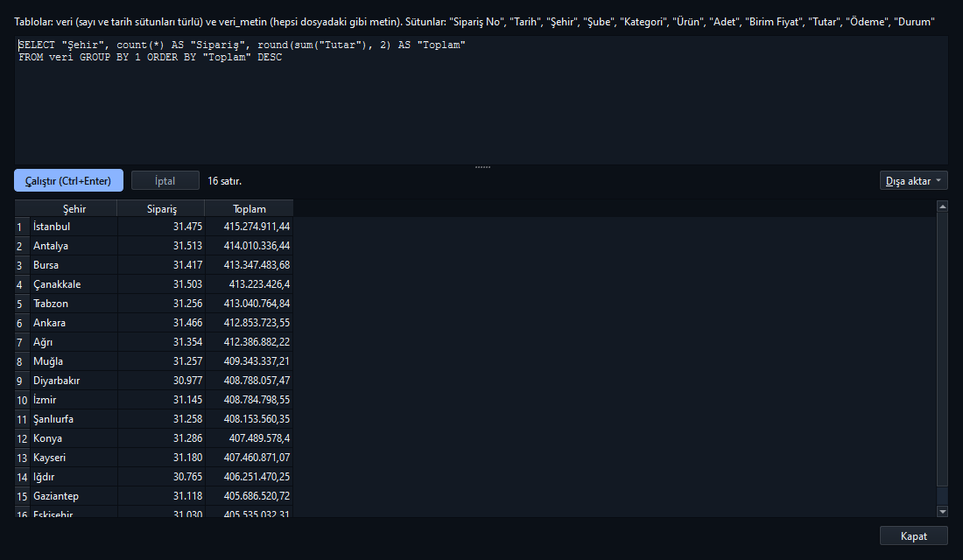Select the Çanakkale cell

tap(74, 284)
